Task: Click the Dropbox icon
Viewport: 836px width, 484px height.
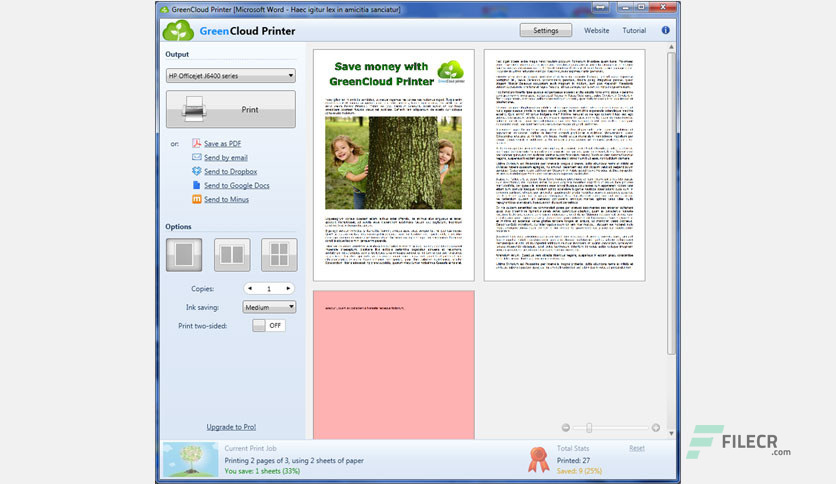Action: pyautogui.click(x=196, y=171)
